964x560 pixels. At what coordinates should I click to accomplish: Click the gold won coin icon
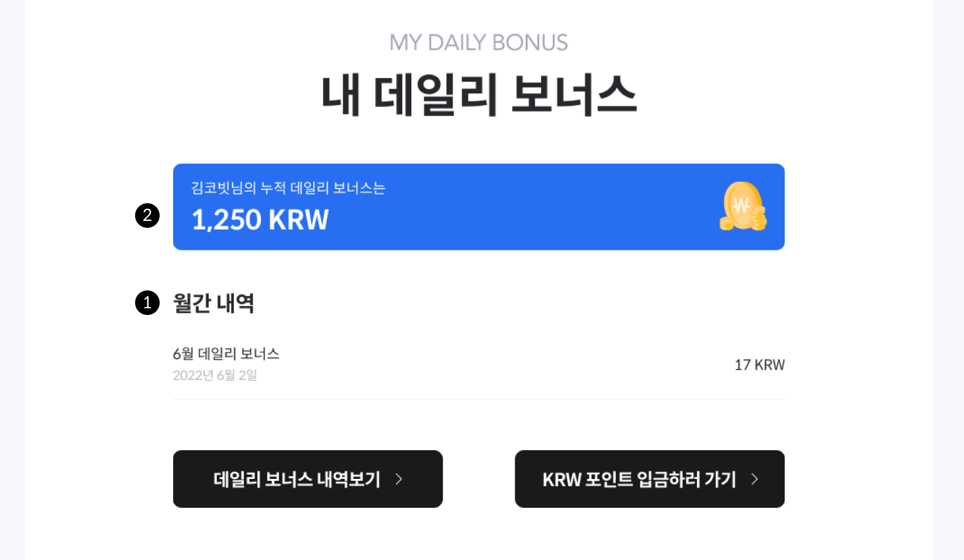point(743,206)
